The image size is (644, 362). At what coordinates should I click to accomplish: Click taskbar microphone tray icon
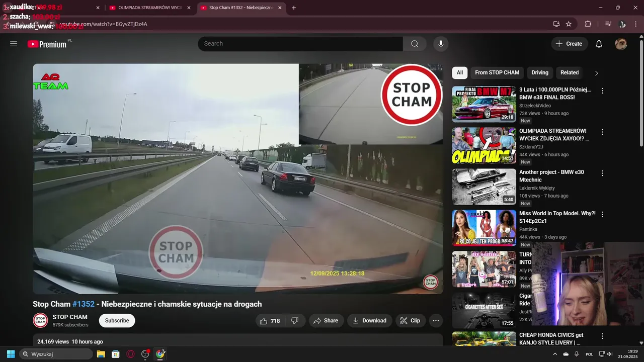pos(577,354)
